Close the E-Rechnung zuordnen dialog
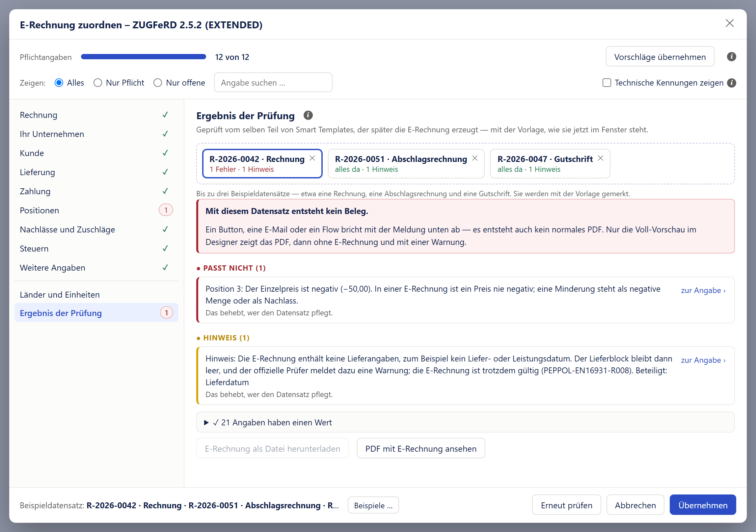The image size is (756, 532). 730,23
